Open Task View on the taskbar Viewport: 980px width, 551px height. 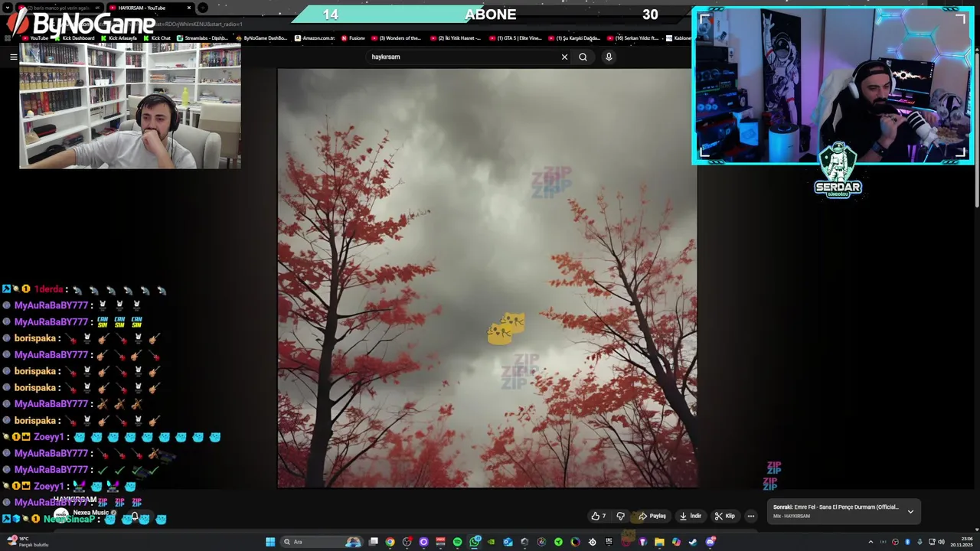click(x=373, y=542)
